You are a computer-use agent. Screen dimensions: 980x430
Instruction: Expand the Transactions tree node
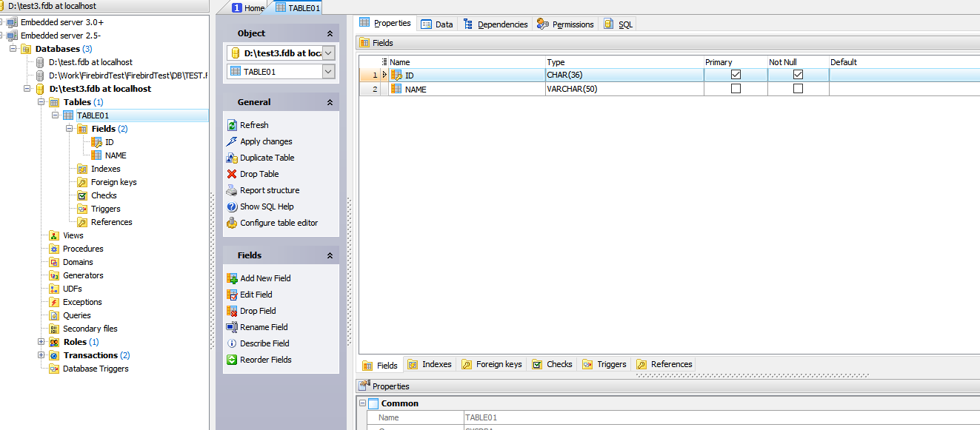pos(41,355)
